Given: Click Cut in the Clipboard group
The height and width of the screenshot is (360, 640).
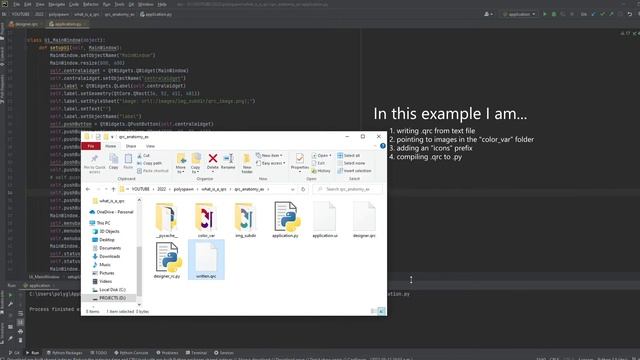Looking at the screenshot, I should coord(144,156).
